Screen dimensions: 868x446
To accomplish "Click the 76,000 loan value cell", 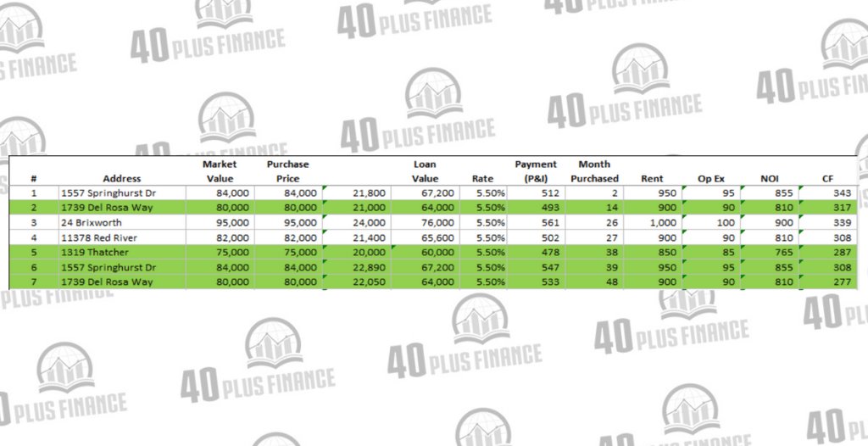I will (x=426, y=223).
